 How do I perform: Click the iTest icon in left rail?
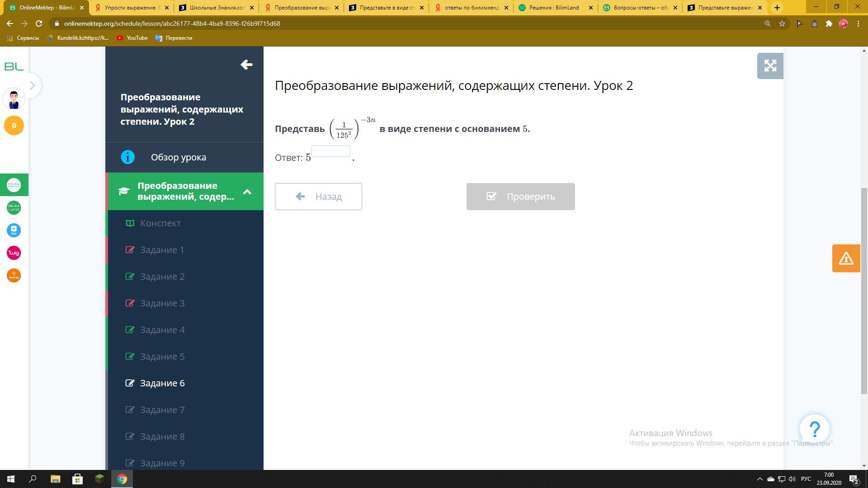point(14,230)
